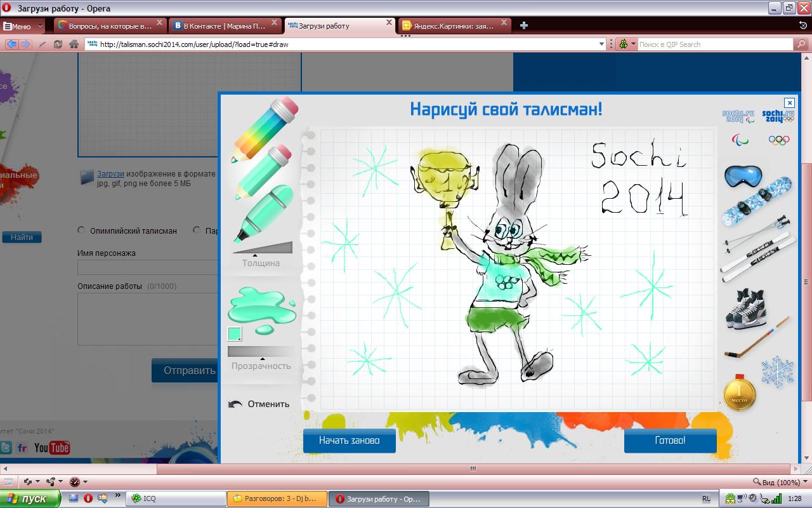
Task: Click the Готово! button
Action: point(671,441)
